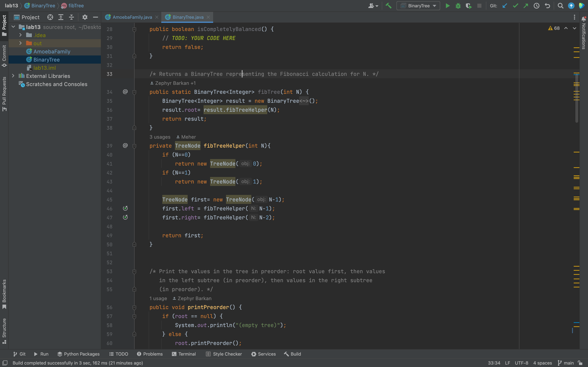The height and width of the screenshot is (367, 588).
Task: Expand the out folder
Action: [x=21, y=43]
